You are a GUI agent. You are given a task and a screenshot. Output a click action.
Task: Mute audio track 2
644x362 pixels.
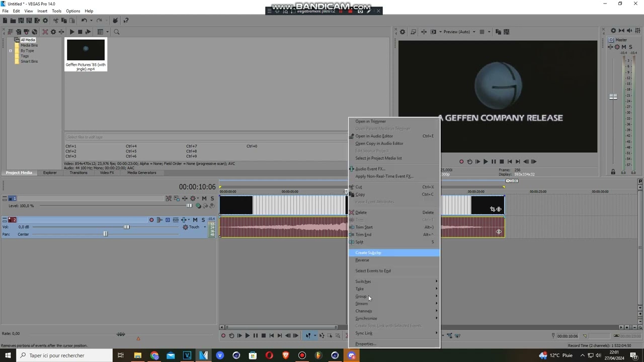click(x=195, y=220)
